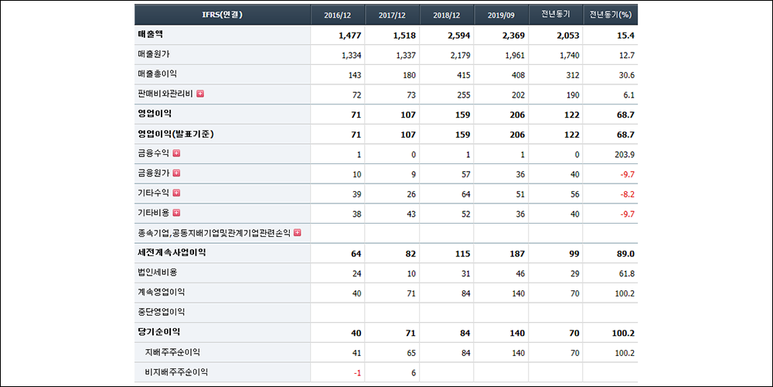Viewport: 773px width, 387px height.
Task: Click 법인세비용 growth value 61.8
Action: (x=627, y=274)
